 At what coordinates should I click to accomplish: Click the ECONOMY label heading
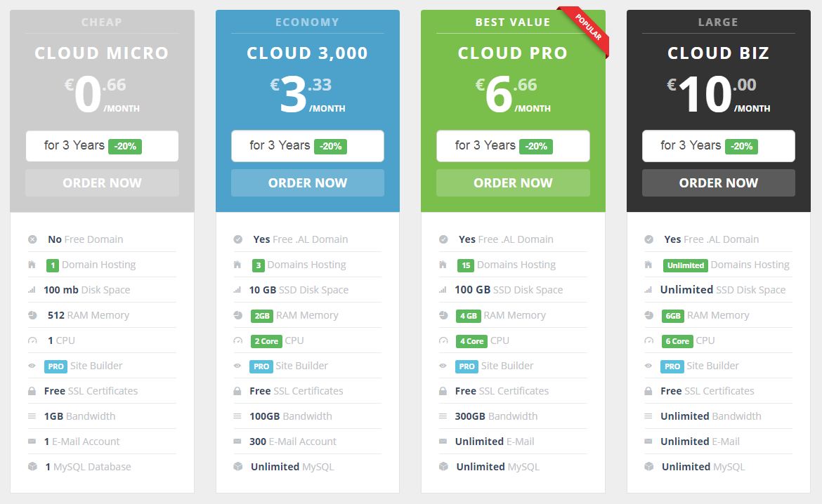(307, 22)
